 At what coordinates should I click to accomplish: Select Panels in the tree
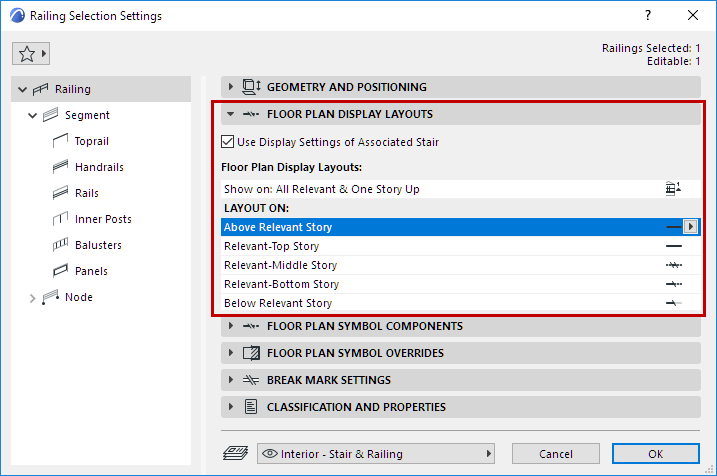91,271
